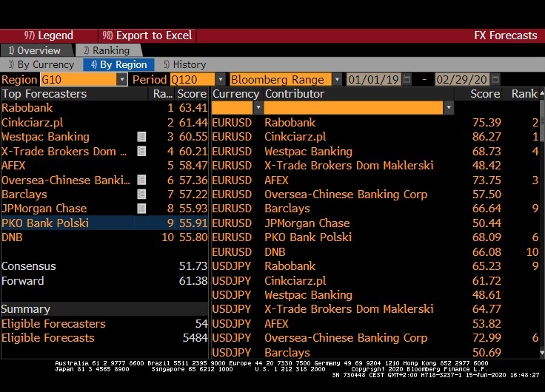Open the start date calendar picker
This screenshot has height=392, width=545.
click(x=407, y=79)
